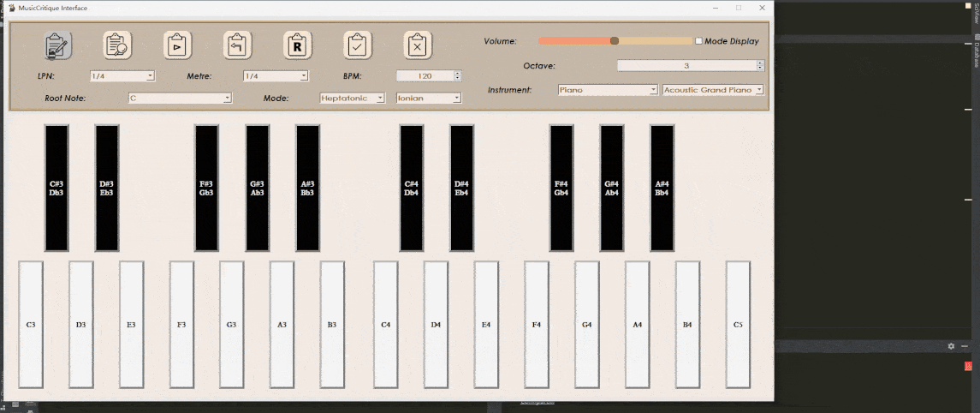
Task: Open the clipboard search/review icon
Action: (x=117, y=45)
